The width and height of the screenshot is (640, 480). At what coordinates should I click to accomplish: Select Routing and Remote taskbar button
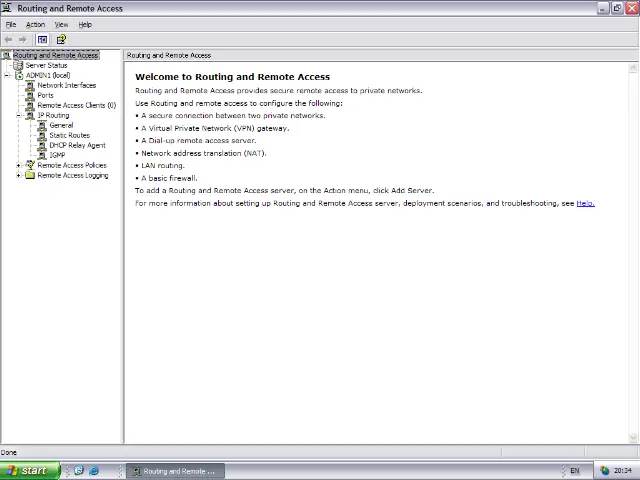coord(176,471)
